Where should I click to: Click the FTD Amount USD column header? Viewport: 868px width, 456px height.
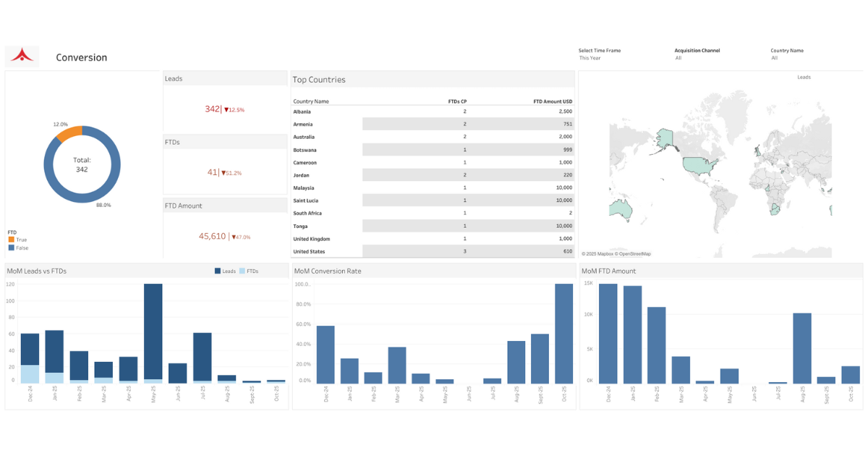[x=553, y=101]
